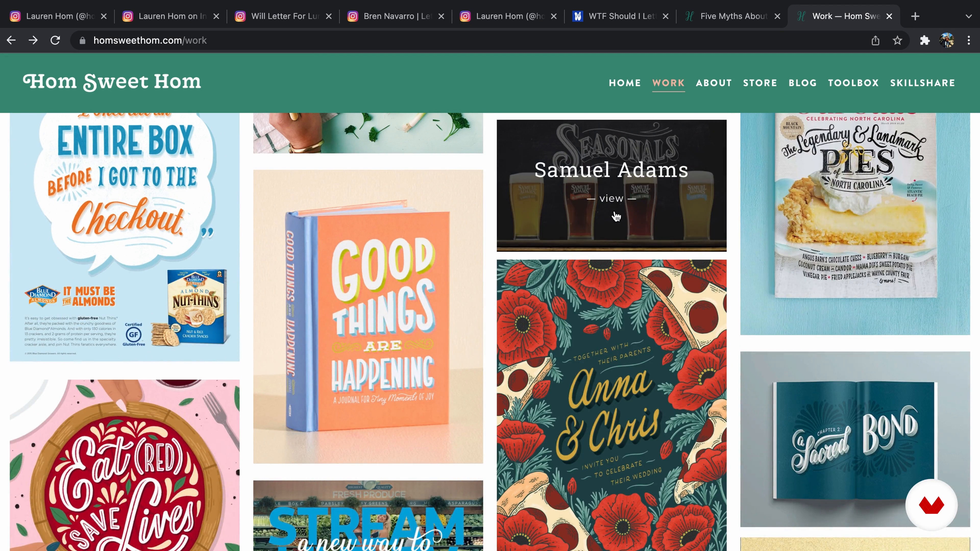Open the hand and herbs photo project
The height and width of the screenshot is (551, 980).
coord(368,133)
